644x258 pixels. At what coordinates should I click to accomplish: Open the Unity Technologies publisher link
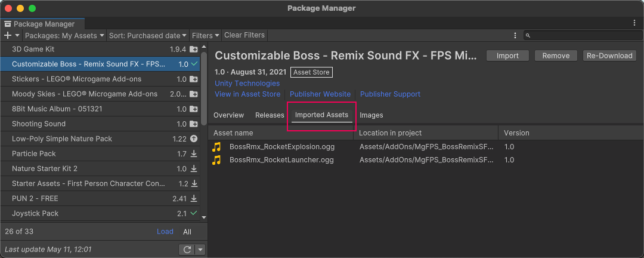coord(247,83)
